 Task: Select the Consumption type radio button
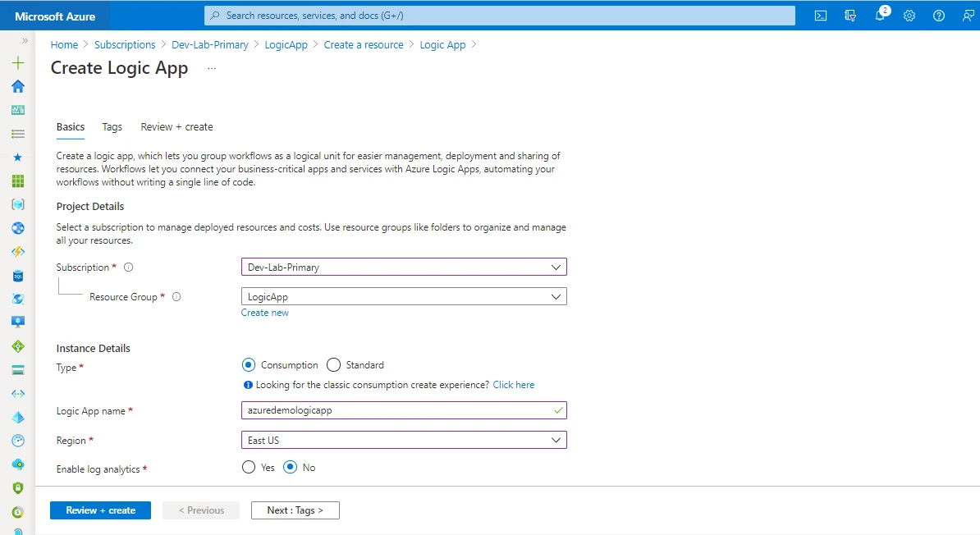pyautogui.click(x=249, y=364)
